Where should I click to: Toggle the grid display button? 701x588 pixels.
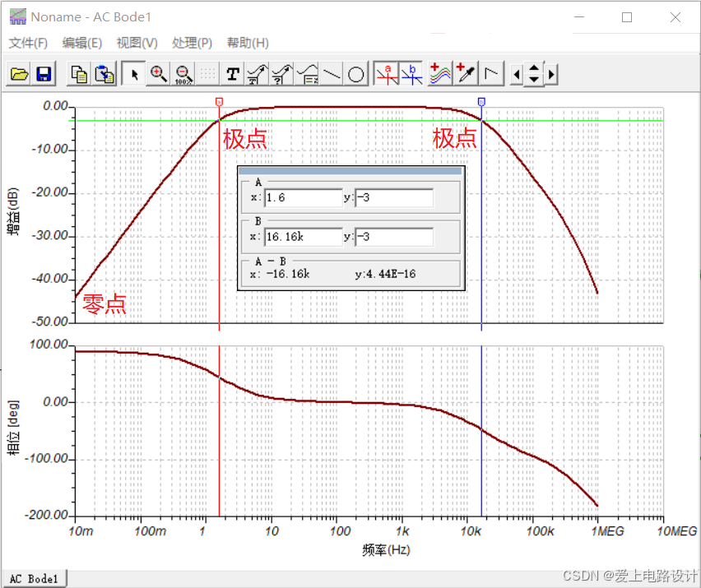tap(208, 75)
